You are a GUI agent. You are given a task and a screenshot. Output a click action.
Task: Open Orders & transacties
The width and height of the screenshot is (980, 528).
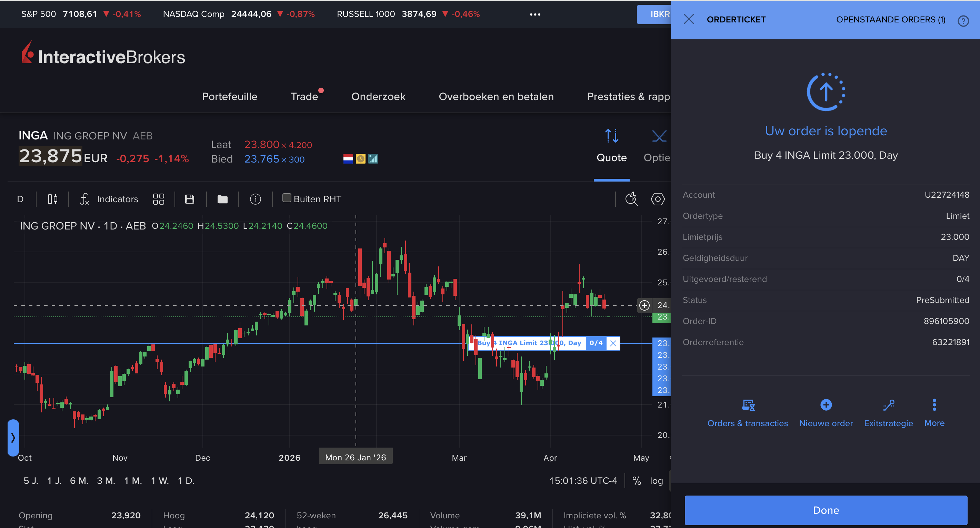click(747, 413)
